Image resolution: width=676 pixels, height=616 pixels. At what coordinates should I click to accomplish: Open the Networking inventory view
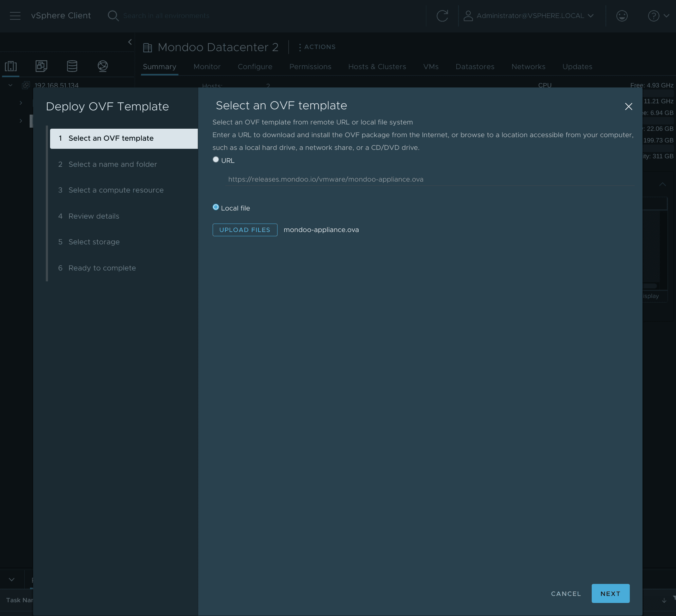coord(103,66)
